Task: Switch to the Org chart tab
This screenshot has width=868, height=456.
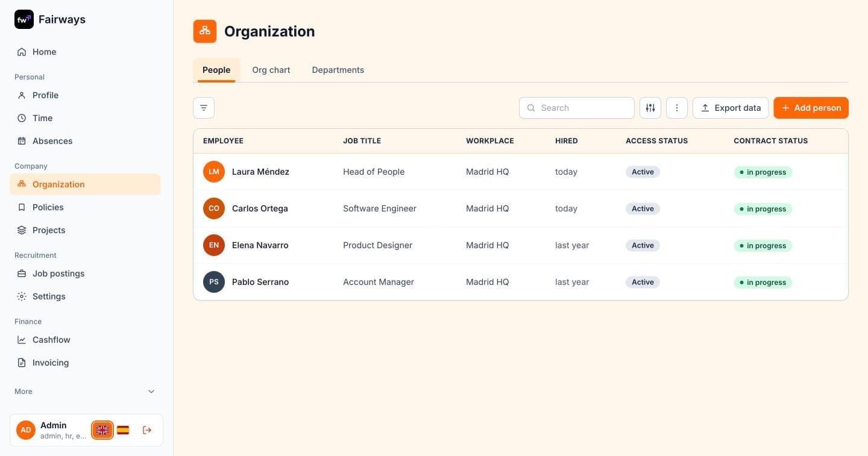Action: 271,70
